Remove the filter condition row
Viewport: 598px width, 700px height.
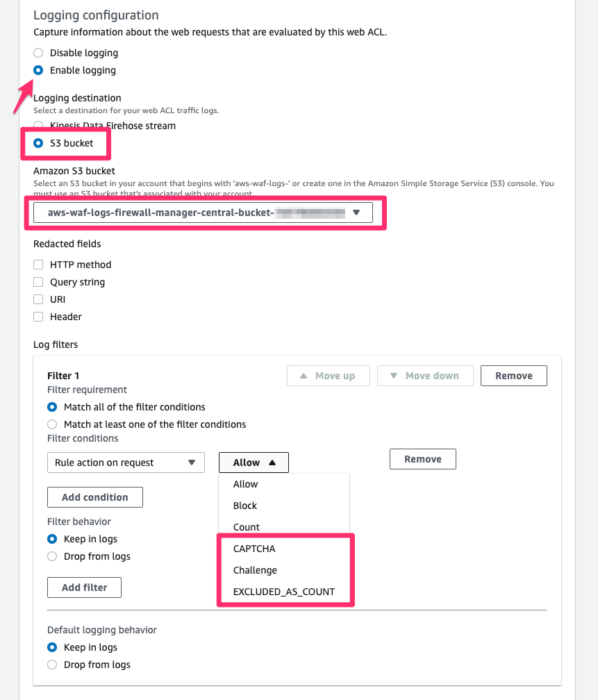[423, 459]
